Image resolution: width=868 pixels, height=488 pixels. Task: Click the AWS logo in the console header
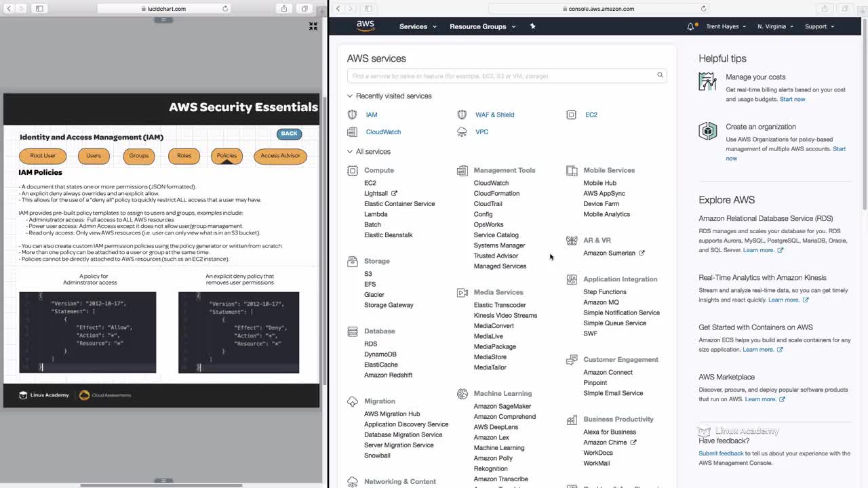366,26
